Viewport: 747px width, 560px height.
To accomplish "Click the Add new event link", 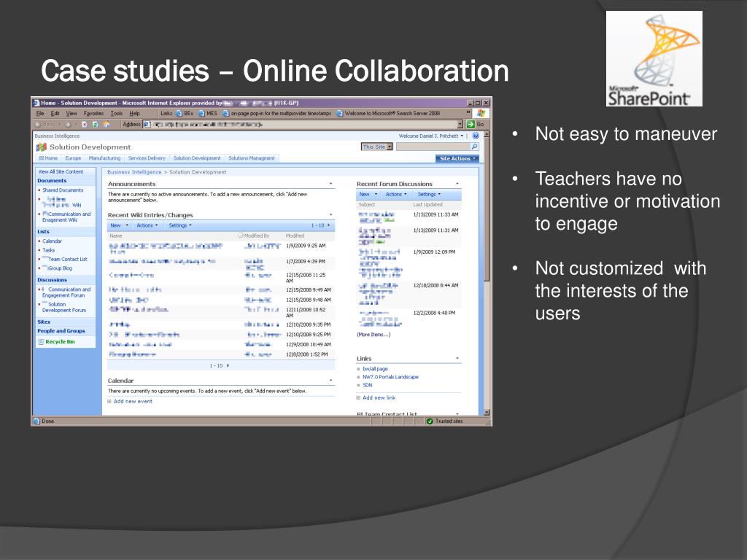I will point(133,402).
